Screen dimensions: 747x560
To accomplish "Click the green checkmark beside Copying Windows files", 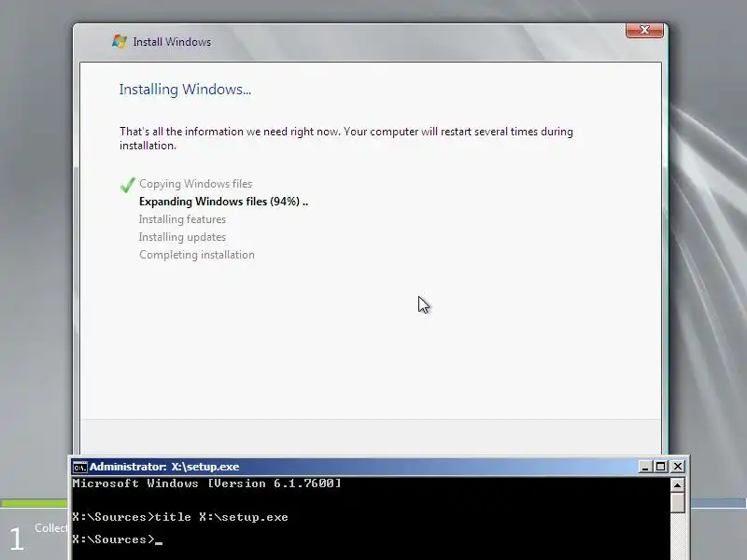I will click(128, 184).
